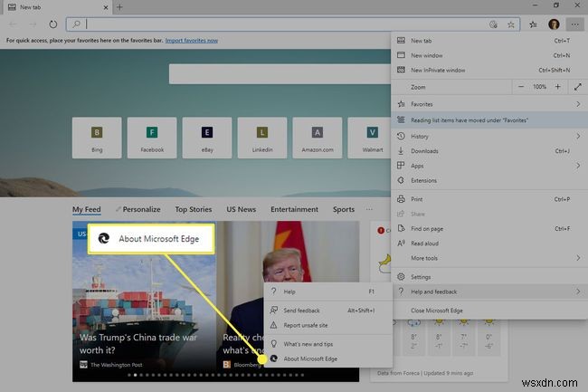
Task: Choose New InPrivate window menu item
Action: coord(489,70)
